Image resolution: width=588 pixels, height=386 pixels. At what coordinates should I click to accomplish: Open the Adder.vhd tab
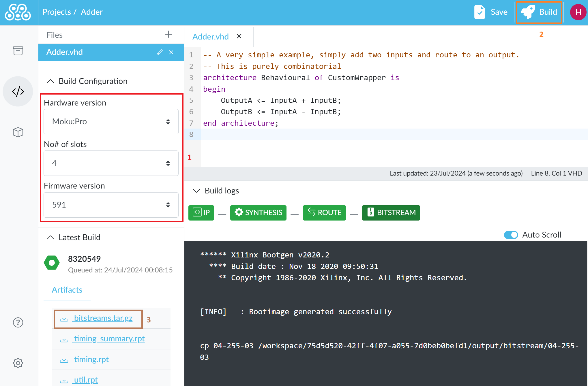coord(211,37)
